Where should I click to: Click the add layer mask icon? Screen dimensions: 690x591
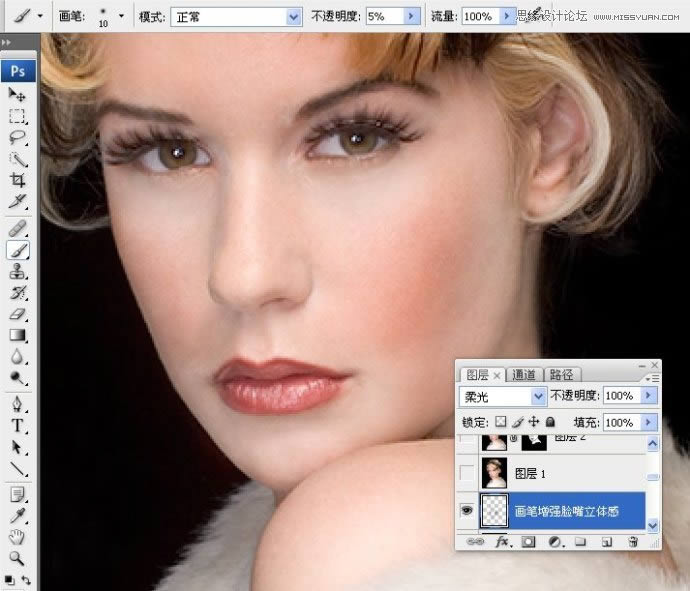528,542
